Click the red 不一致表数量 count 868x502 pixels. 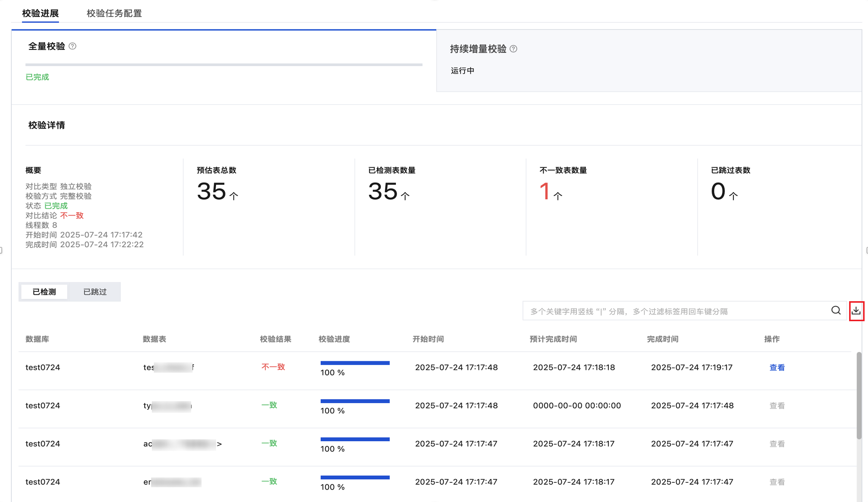click(544, 191)
